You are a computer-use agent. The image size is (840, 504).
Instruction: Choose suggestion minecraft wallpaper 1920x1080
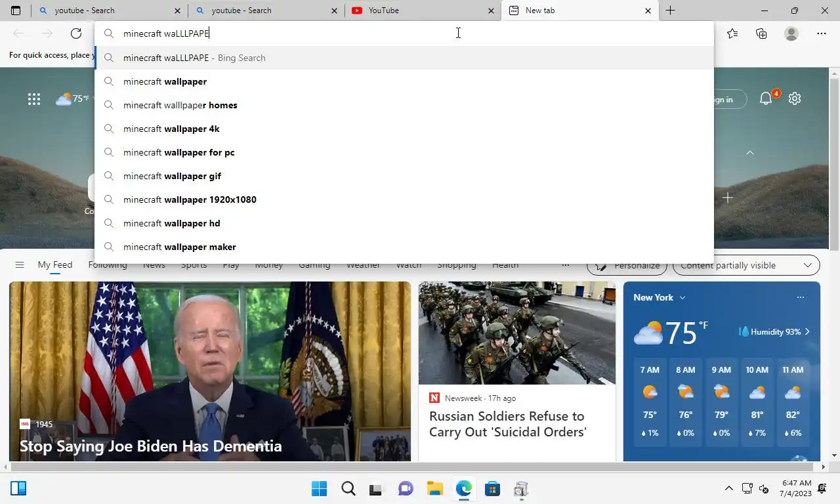coord(404,199)
